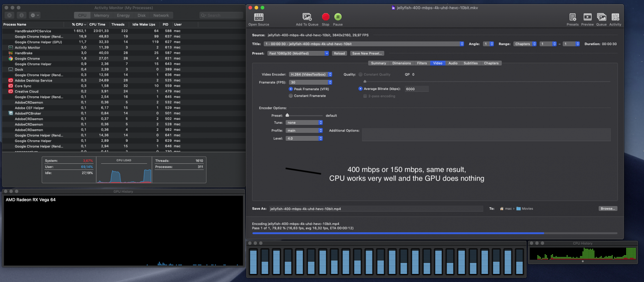Switch to the Dimensions tab
The image size is (644, 282).
point(402,63)
